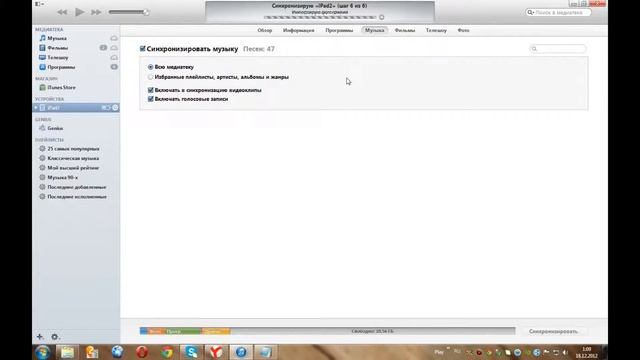
Task: Open Музыка in the library sidebar
Action: [57, 38]
